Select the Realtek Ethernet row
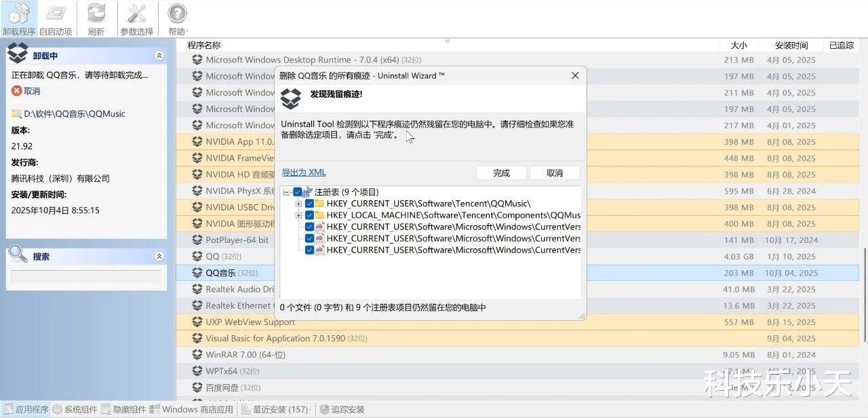This screenshot has height=418, width=868. coord(517,306)
